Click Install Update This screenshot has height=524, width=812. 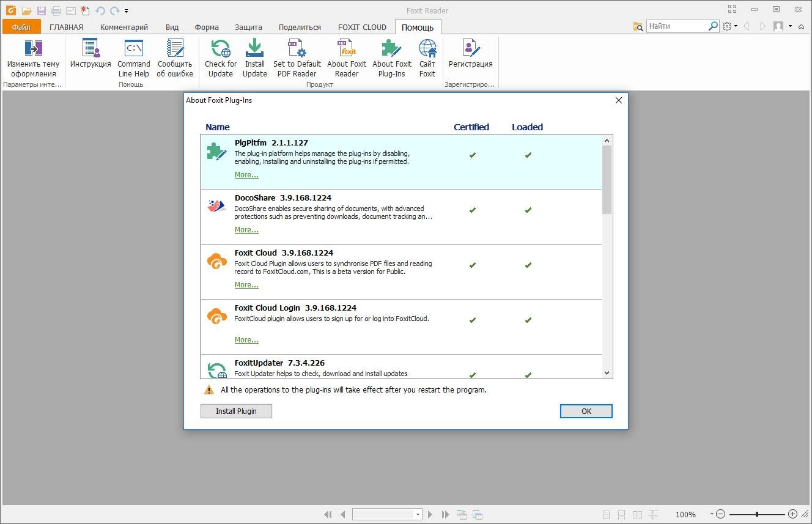pyautogui.click(x=254, y=58)
